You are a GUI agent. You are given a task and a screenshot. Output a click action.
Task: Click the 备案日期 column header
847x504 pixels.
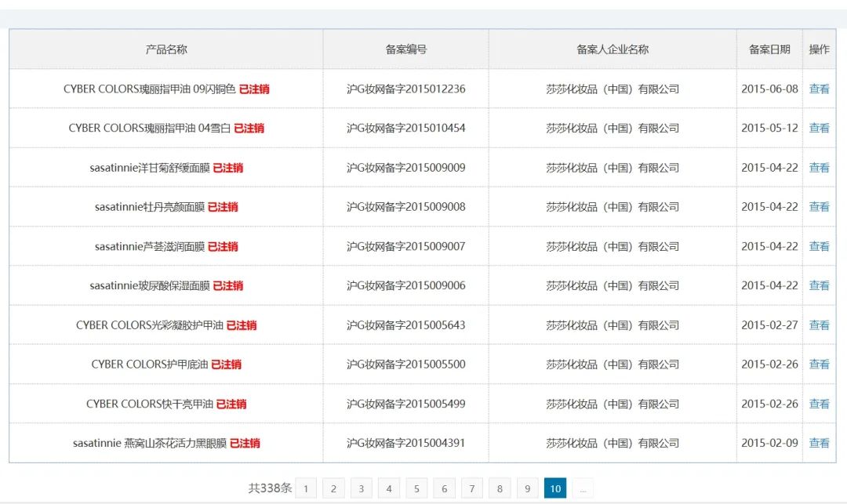pos(769,49)
